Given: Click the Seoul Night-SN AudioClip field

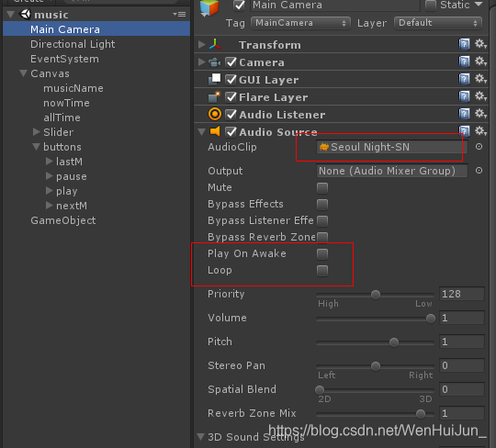Looking at the screenshot, I should coord(392,147).
